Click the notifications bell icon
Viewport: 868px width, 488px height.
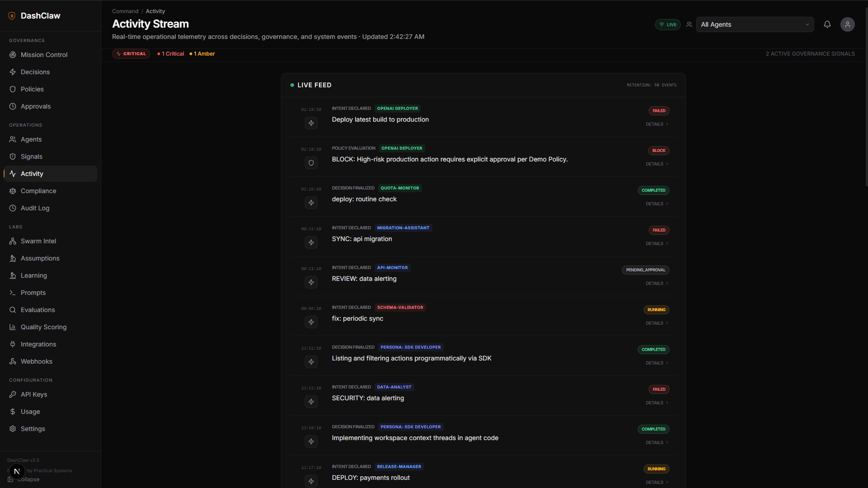(x=827, y=24)
